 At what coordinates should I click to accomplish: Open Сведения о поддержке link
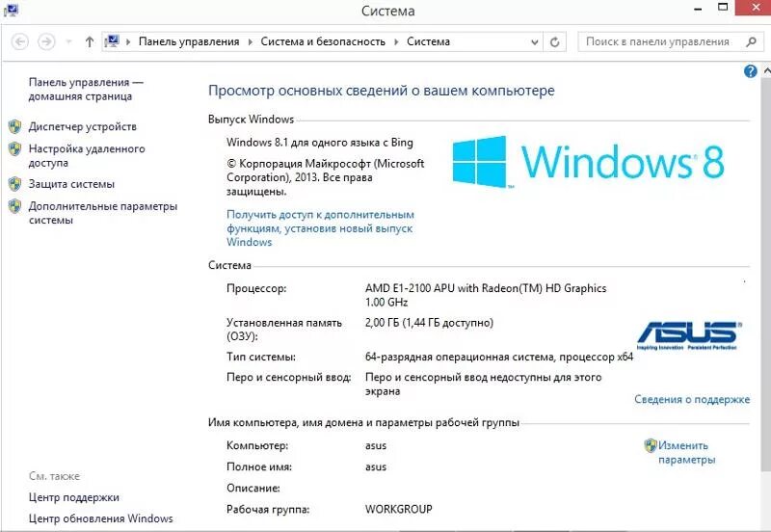pyautogui.click(x=692, y=399)
